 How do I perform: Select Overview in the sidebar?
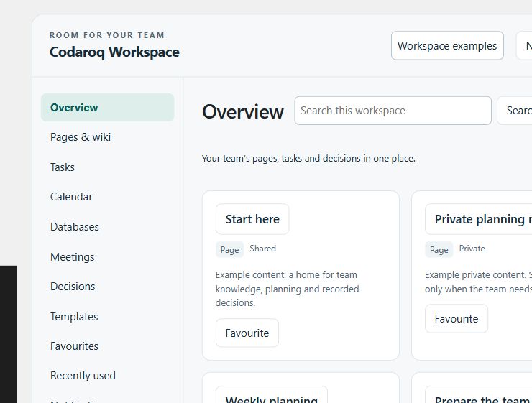(x=108, y=108)
